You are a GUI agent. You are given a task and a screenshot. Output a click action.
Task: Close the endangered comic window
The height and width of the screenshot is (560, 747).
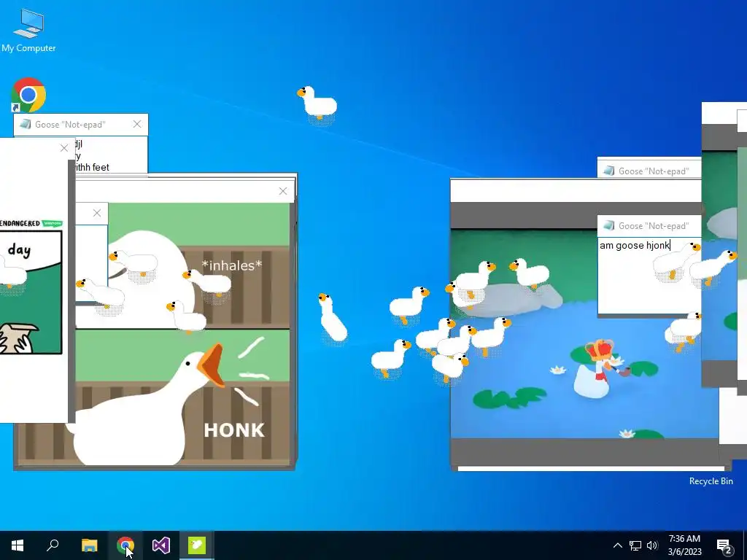(64, 148)
